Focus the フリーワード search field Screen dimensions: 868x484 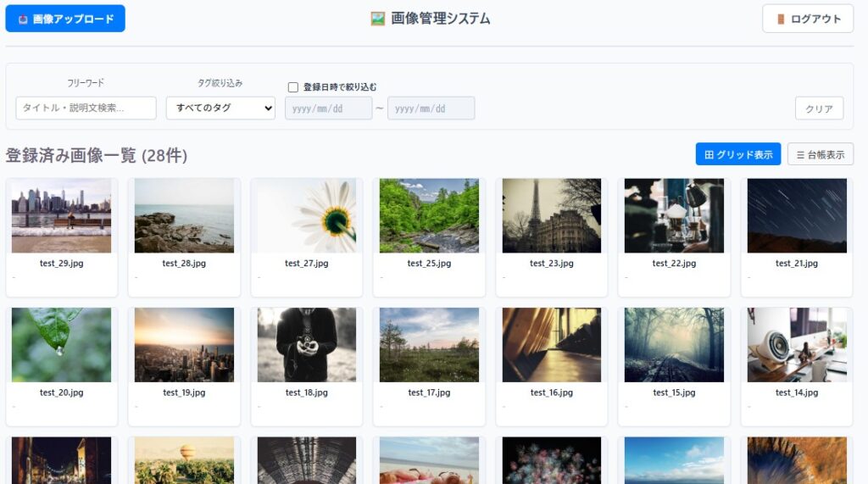tap(86, 108)
